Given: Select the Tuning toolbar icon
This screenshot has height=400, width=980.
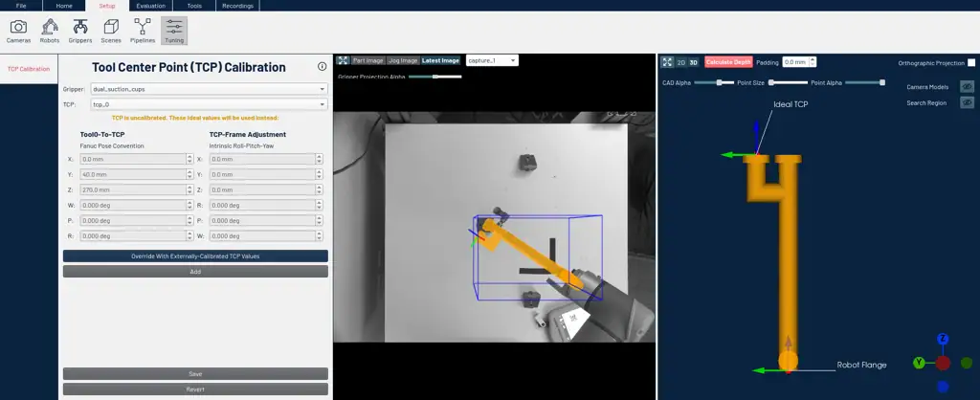Looking at the screenshot, I should (173, 31).
